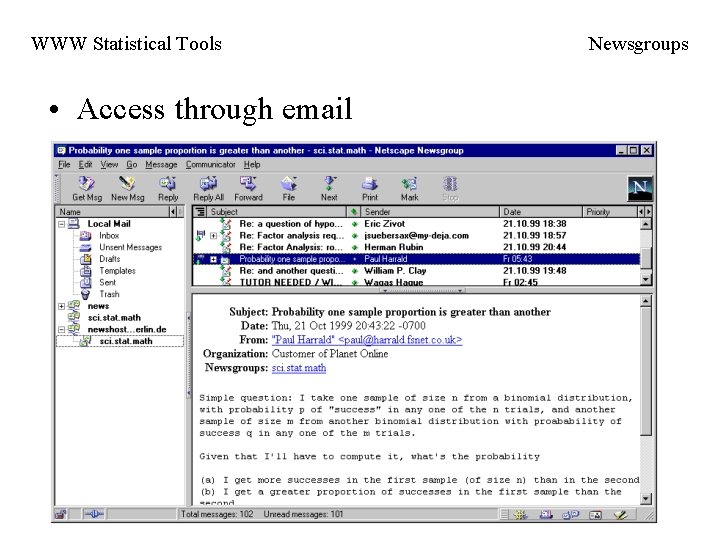Open Navigator from the component bar icon

pos(520,515)
